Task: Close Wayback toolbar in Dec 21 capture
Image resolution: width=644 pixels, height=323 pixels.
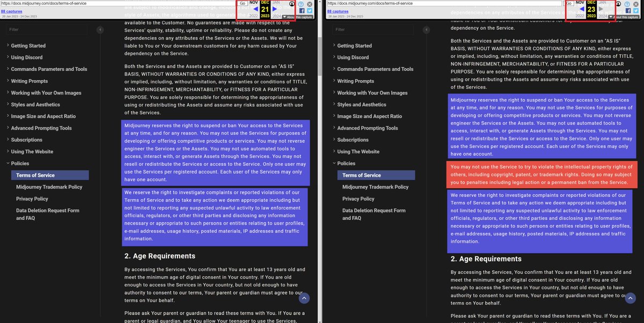Action: tap(310, 4)
